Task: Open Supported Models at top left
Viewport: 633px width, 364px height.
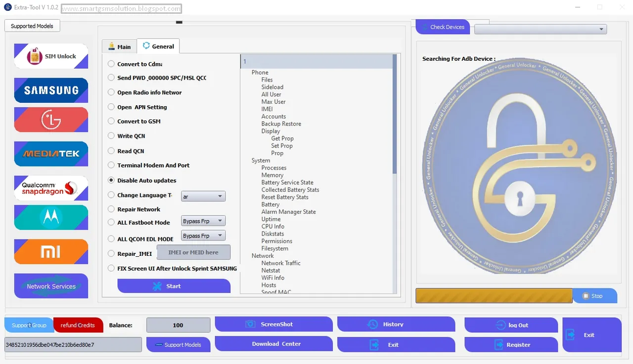Action: pos(32,26)
